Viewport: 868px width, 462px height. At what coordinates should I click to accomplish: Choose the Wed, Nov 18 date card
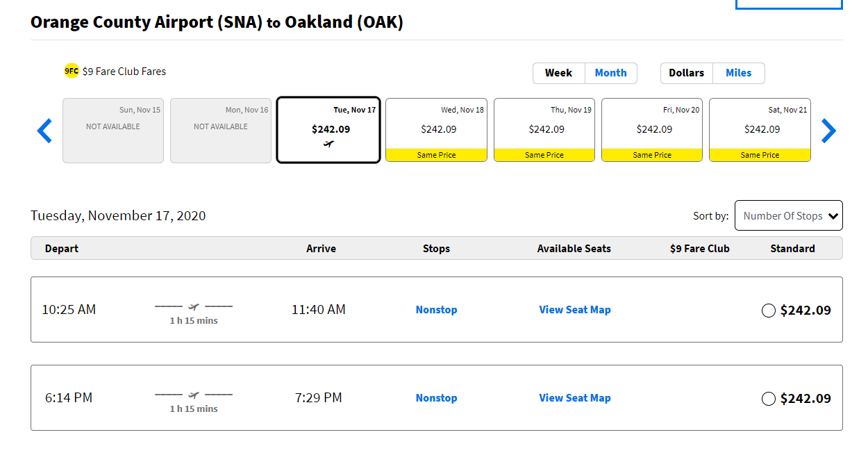point(436,130)
